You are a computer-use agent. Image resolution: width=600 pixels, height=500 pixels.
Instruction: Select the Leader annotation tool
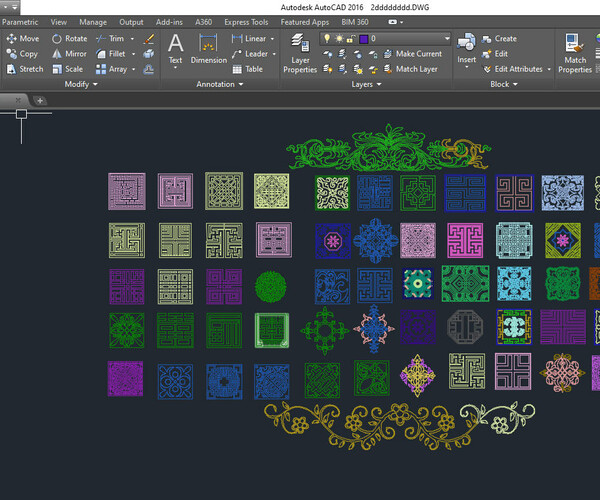pos(249,54)
